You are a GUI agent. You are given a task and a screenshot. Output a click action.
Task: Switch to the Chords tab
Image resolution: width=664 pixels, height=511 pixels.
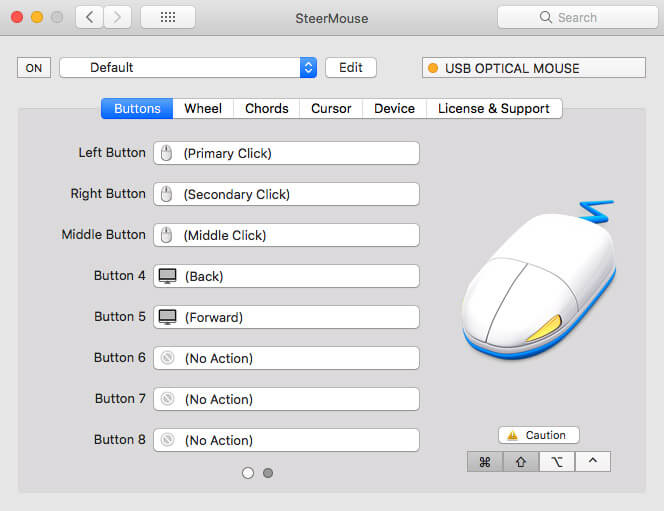pyautogui.click(x=266, y=108)
